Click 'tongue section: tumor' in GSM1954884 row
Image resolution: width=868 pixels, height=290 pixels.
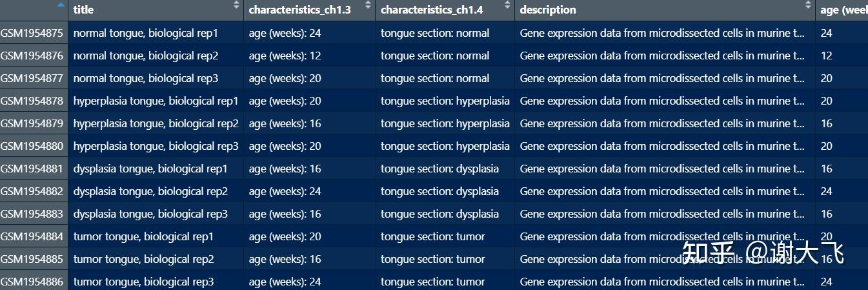coord(432,236)
